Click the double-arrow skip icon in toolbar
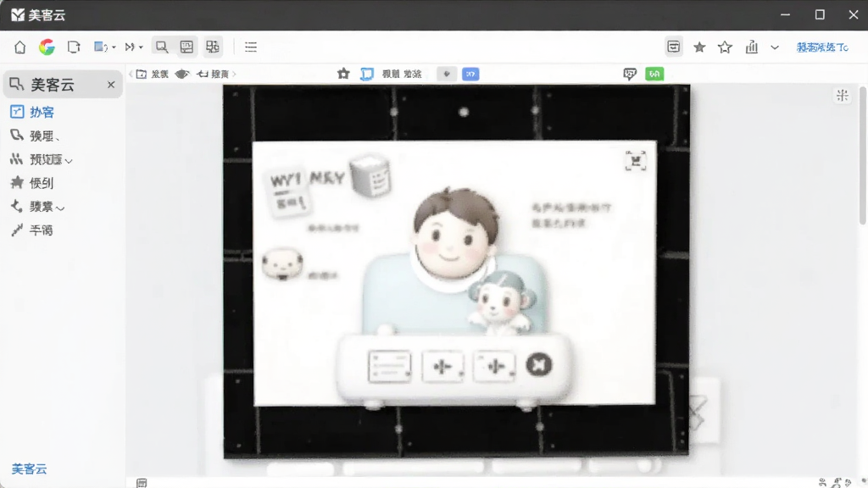This screenshot has width=868, height=488. pos(130,47)
